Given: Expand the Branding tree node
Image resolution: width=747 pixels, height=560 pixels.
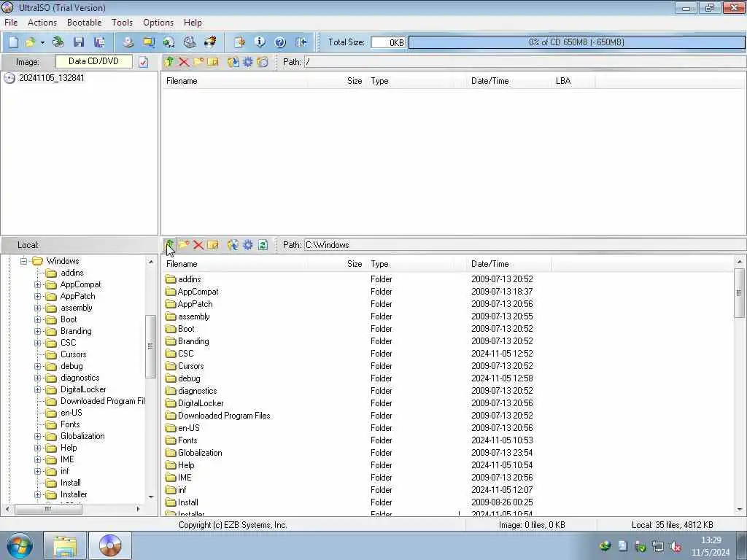Looking at the screenshot, I should [38, 331].
